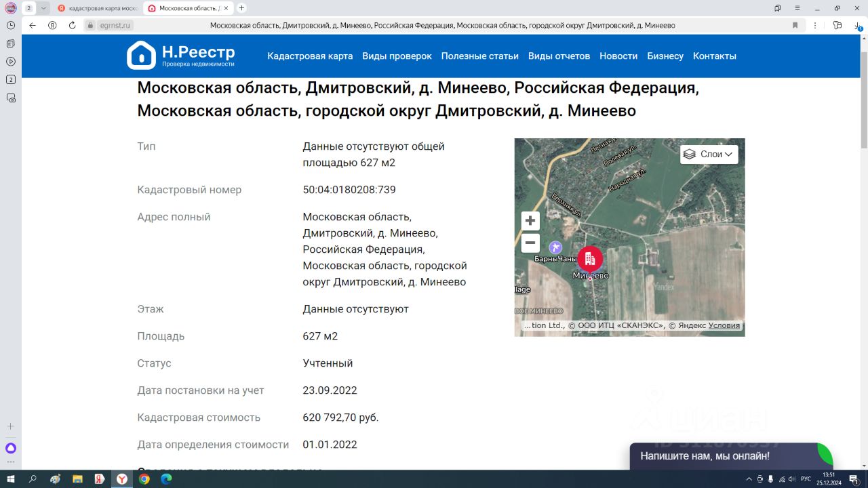Open Виды отчетов menu item

[x=559, y=56]
